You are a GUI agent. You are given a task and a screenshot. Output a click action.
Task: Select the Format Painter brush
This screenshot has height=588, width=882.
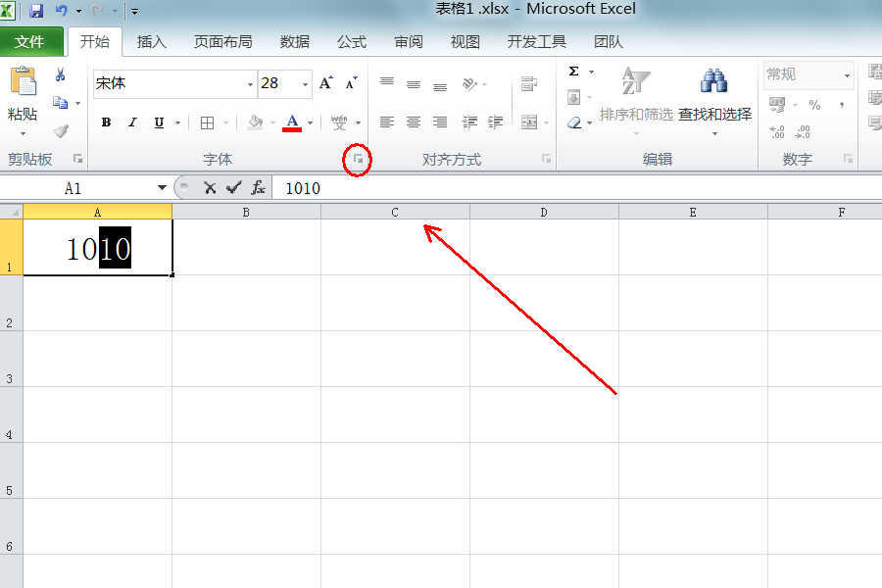61,131
